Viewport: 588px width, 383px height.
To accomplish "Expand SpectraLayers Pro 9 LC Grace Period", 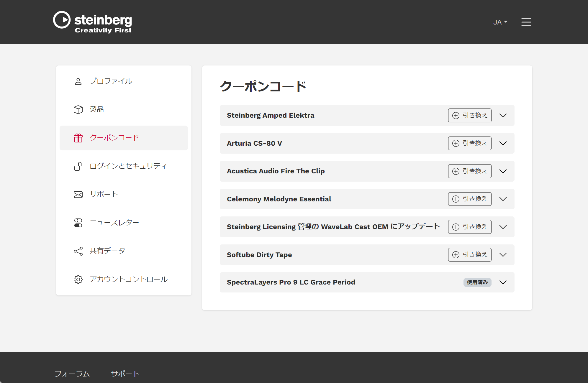I will [503, 282].
